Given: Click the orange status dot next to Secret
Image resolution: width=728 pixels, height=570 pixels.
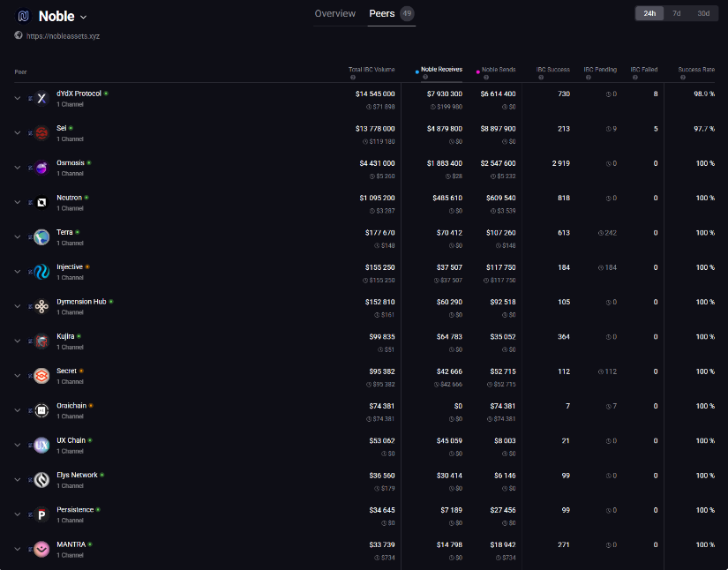Looking at the screenshot, I should pyautogui.click(x=81, y=371).
